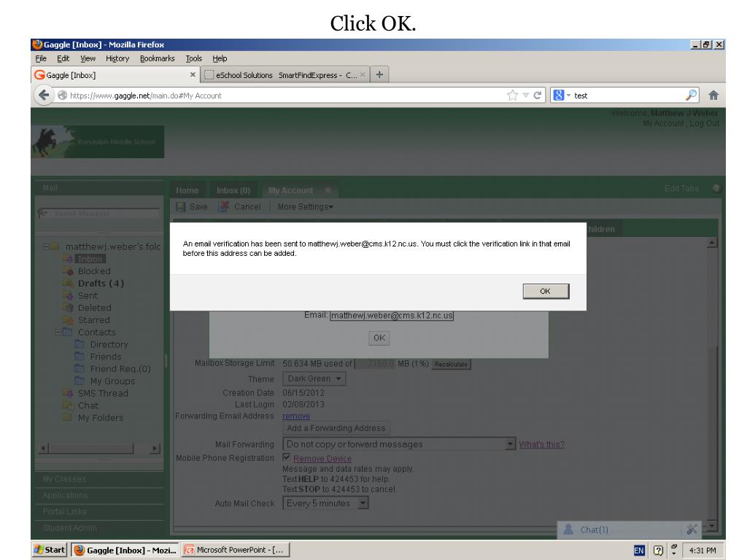
Task: Click the My Account link in the header
Action: pos(663,123)
